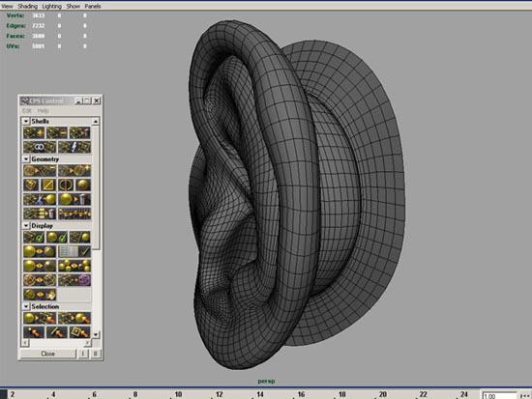This screenshot has width=532, height=399.
Task: Click the diagonal line square geometry icon
Action: 48,185
